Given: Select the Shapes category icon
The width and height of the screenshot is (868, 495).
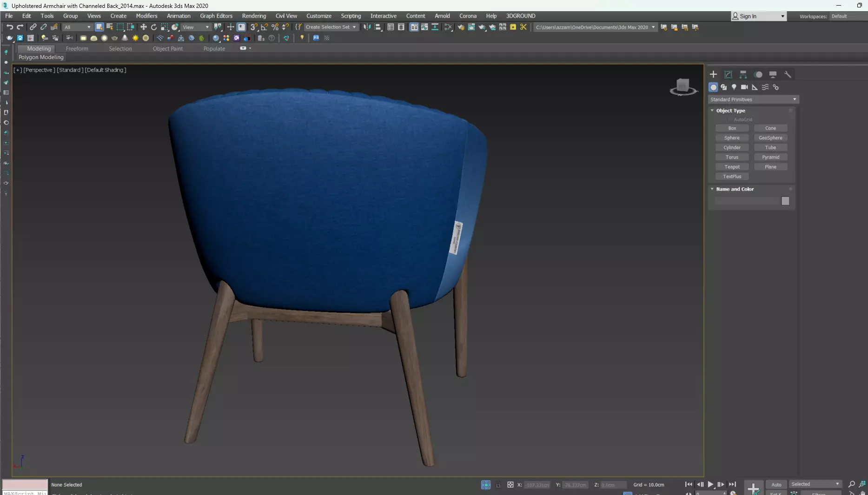Looking at the screenshot, I should (x=723, y=87).
